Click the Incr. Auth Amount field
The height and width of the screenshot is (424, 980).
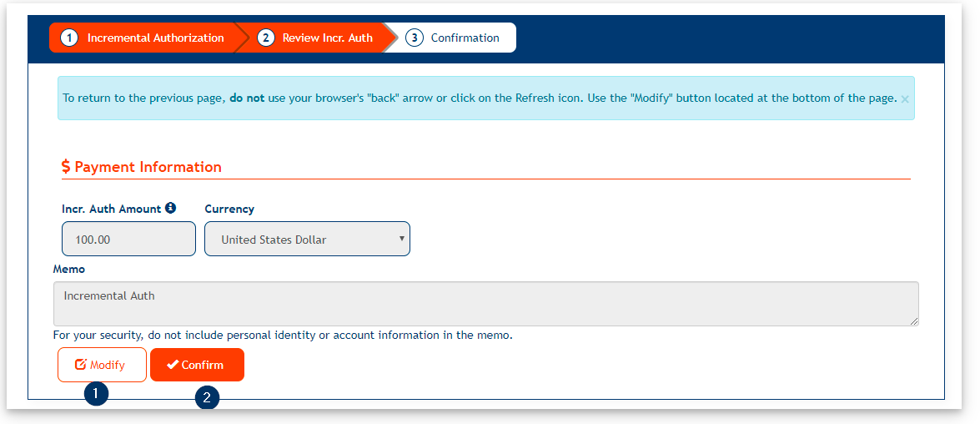(128, 239)
